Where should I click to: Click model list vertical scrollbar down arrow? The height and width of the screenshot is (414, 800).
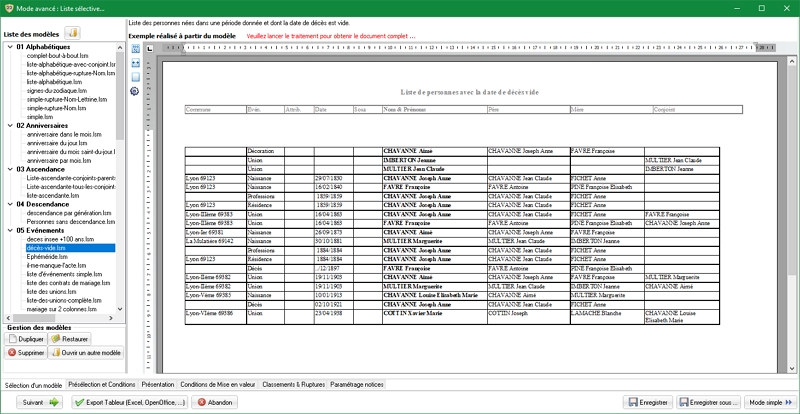point(120,308)
